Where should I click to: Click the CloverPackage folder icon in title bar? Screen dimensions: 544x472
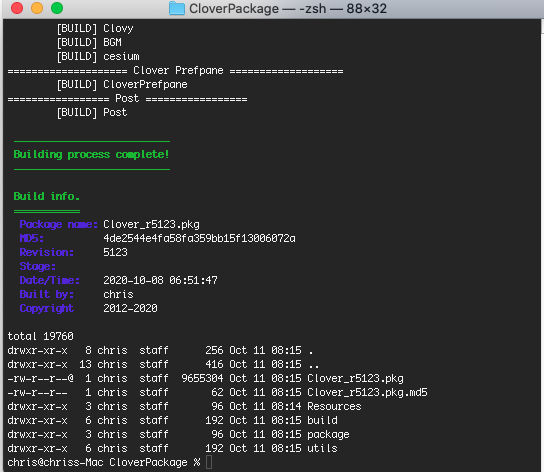[x=177, y=8]
